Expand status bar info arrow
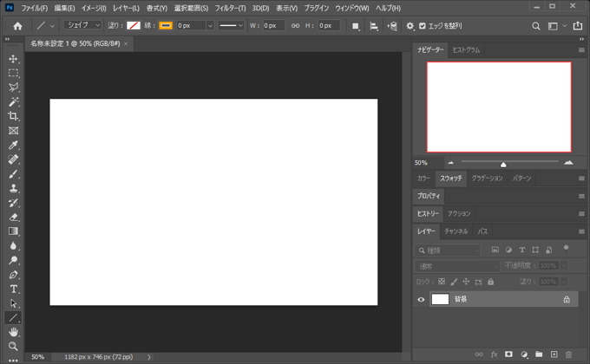This screenshot has height=364, width=590. 149,357
